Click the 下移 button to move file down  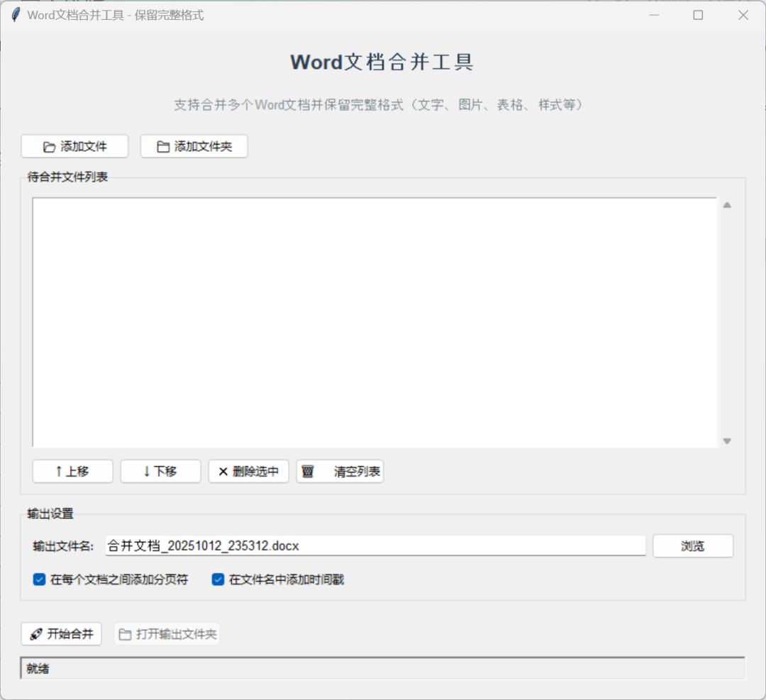(x=160, y=471)
